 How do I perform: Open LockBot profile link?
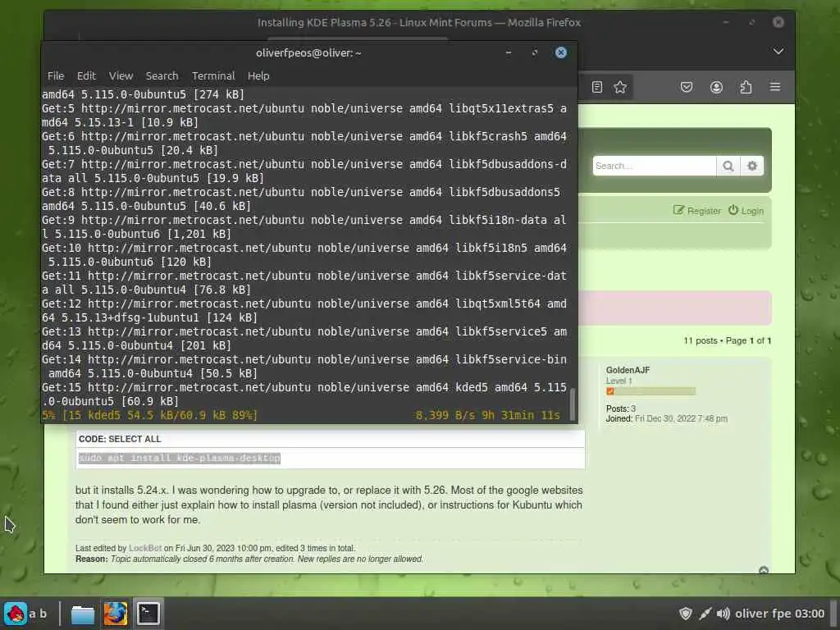coord(145,548)
